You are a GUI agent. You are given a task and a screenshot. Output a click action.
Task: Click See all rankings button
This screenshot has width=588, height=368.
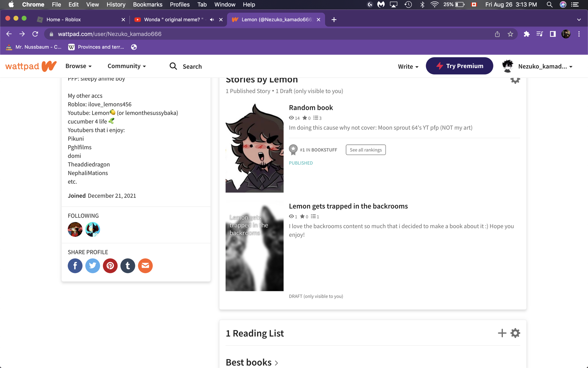pos(366,150)
